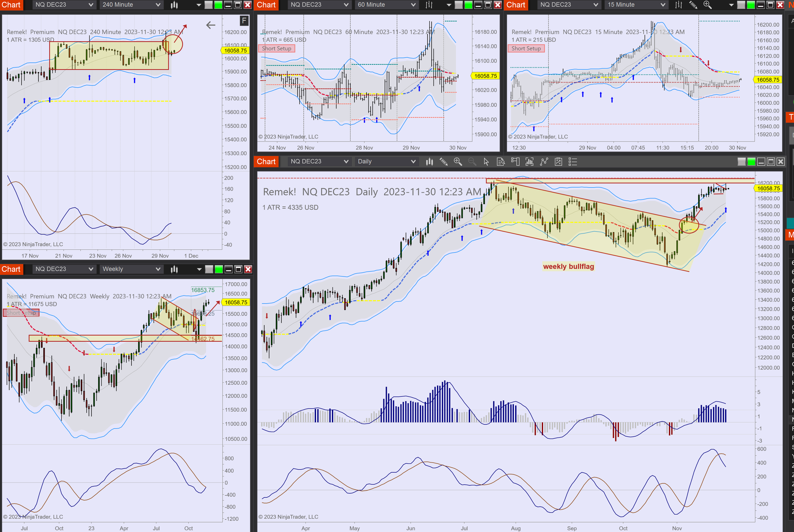Open Chart Trader icon in Daily toolbar
Viewport: 794px width, 532px height.
(515, 162)
